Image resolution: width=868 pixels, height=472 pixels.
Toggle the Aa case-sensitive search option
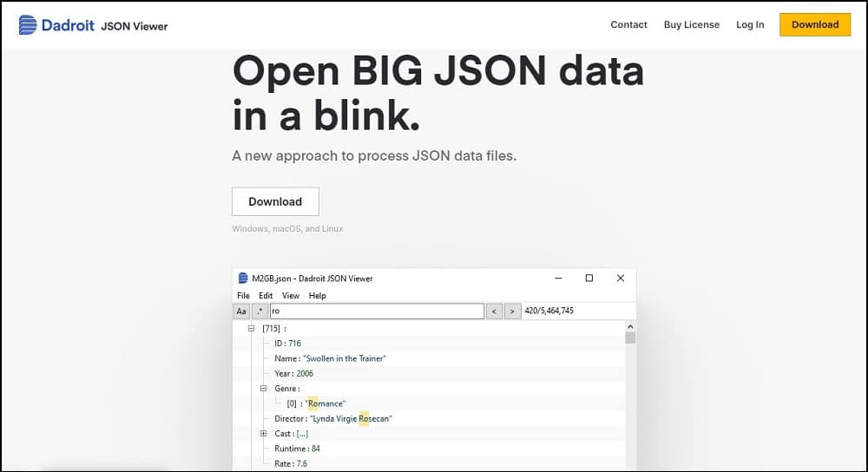(x=241, y=311)
